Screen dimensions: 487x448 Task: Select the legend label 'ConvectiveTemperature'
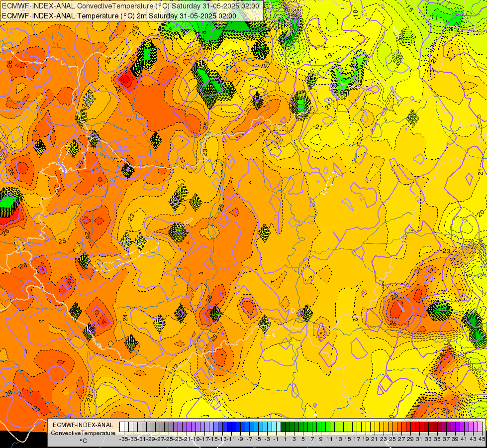(83, 433)
